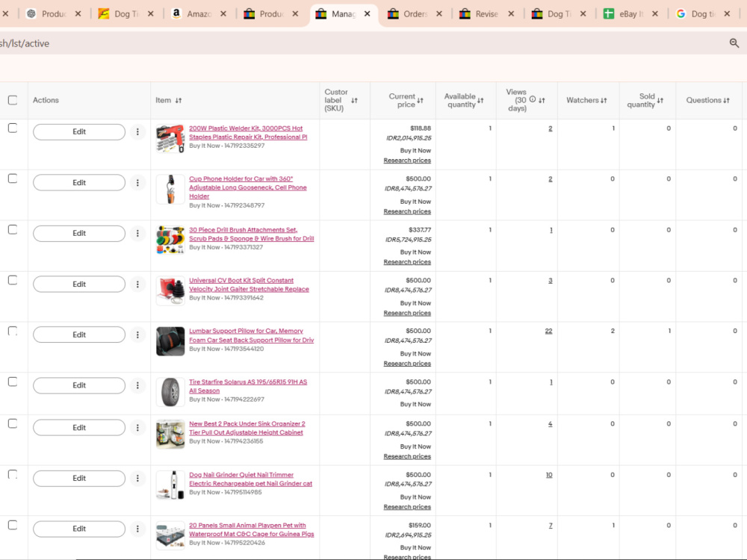Sort by Sold quantity arrows
Screen dimensions: 747x560
[x=660, y=101]
